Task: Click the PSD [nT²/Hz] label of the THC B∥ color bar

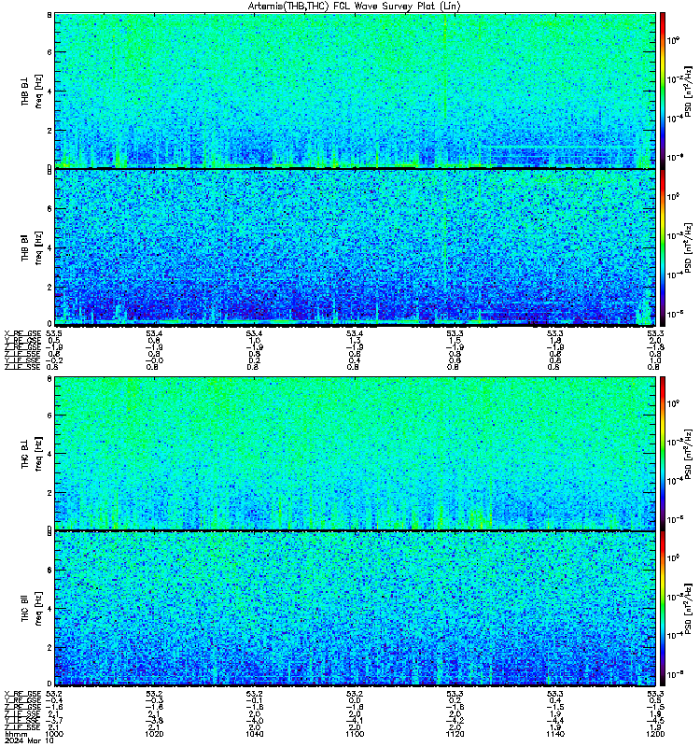Action: pos(688,608)
